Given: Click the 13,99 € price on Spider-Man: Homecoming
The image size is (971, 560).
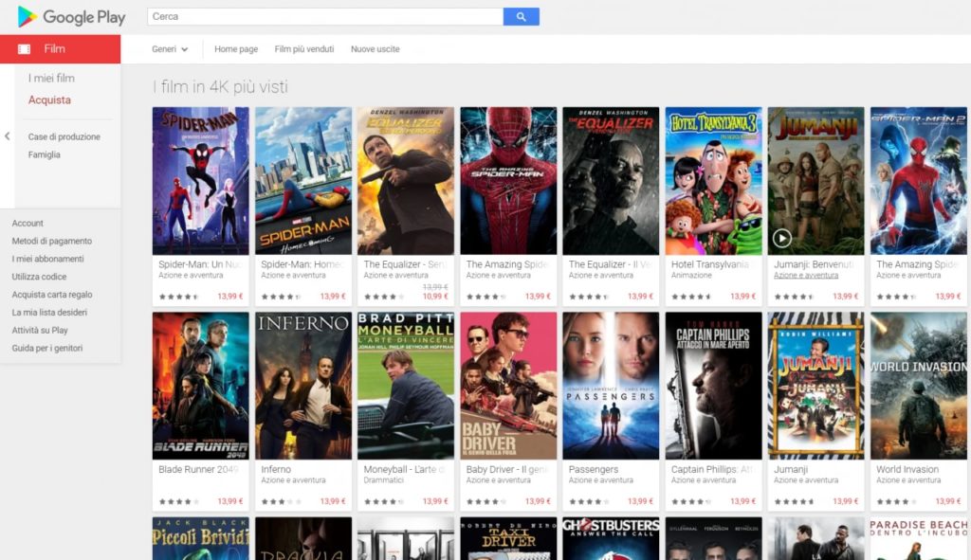Looking at the screenshot, I should [x=333, y=297].
